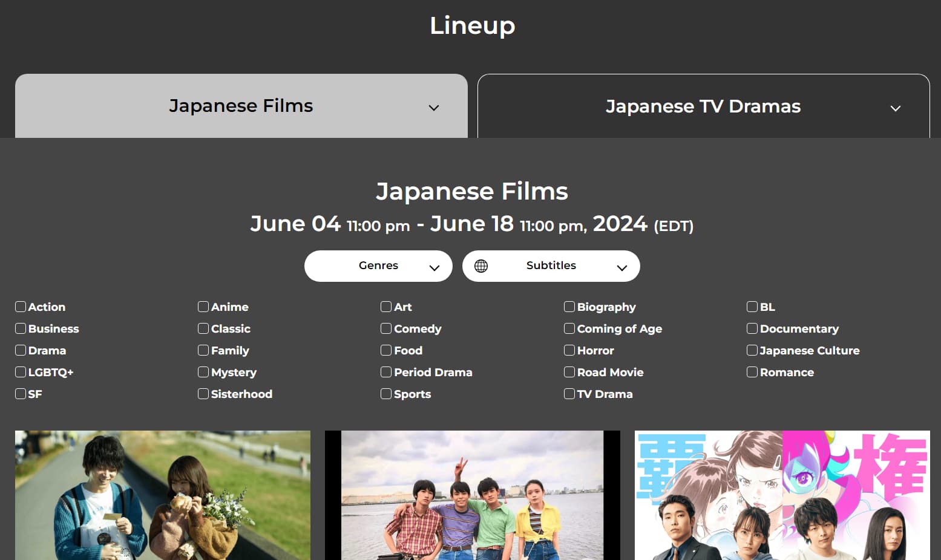Click the chevron on the Japanese Films tab
941x560 pixels.
434,108
